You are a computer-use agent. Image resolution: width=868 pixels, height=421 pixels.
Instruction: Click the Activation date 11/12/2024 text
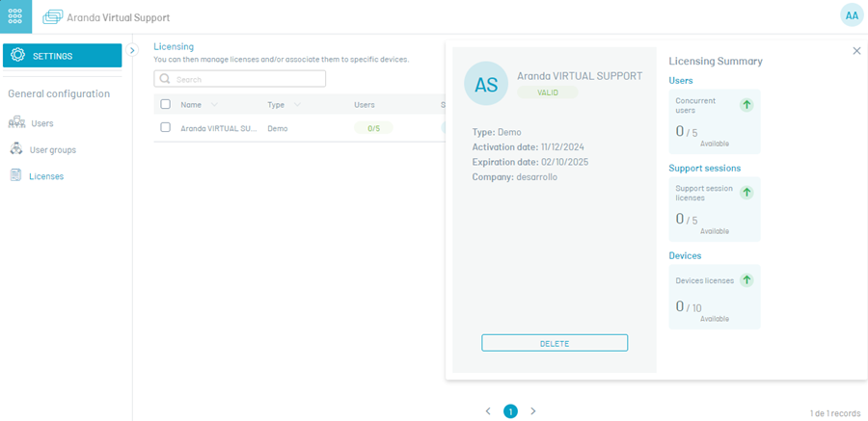point(528,147)
